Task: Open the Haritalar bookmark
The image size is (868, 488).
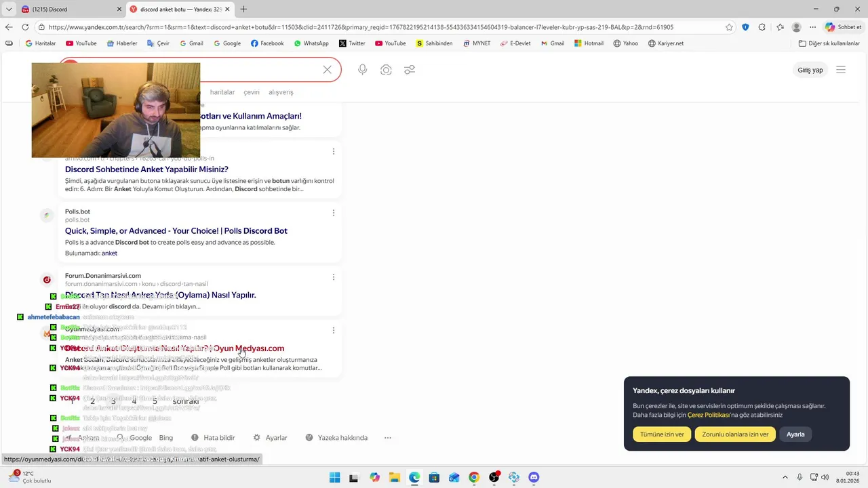Action: pos(41,43)
